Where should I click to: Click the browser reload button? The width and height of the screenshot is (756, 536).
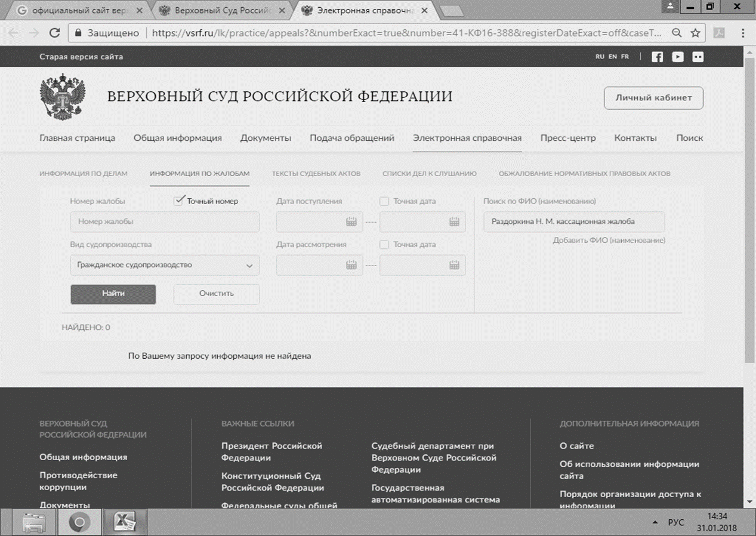[54, 33]
